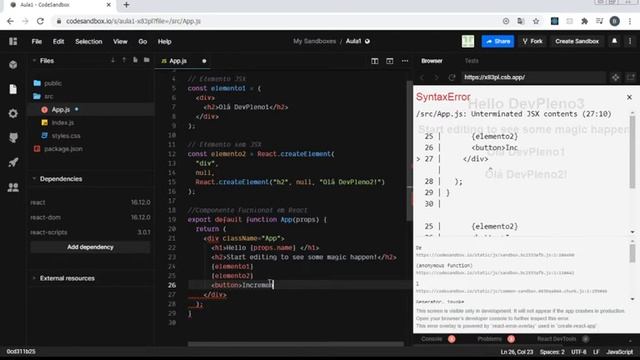The width and height of the screenshot is (640, 360).
Task: Click the Fork button
Action: click(x=532, y=41)
